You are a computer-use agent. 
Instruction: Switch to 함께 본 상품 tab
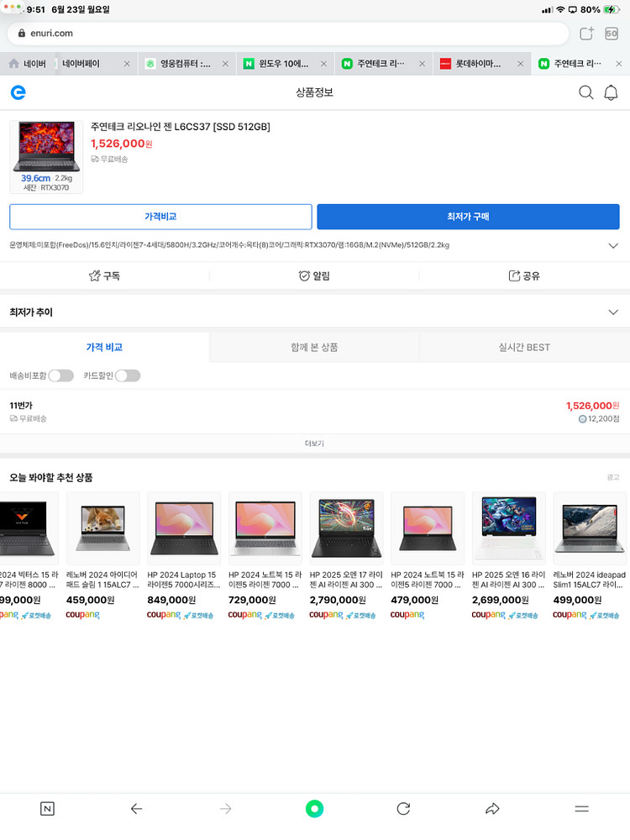314,347
